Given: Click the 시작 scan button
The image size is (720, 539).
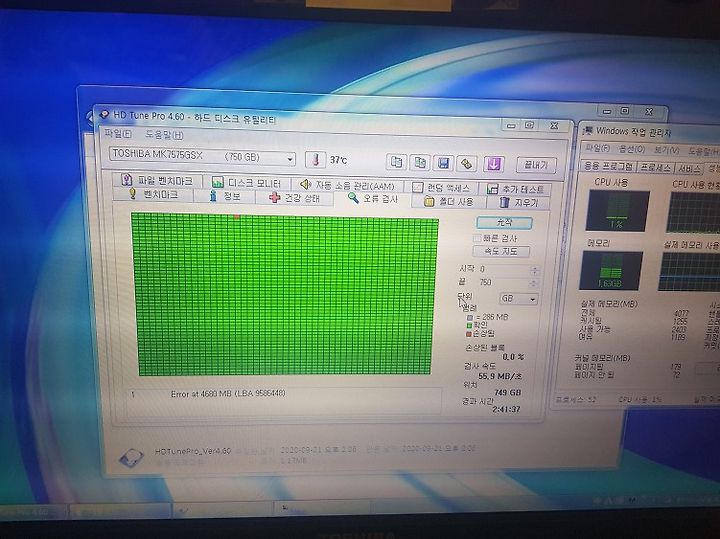Looking at the screenshot, I should [504, 223].
